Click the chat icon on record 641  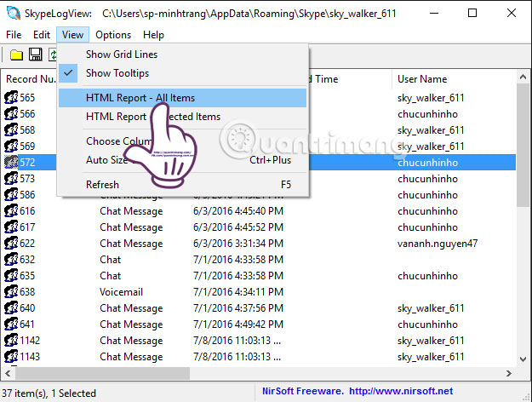11,324
